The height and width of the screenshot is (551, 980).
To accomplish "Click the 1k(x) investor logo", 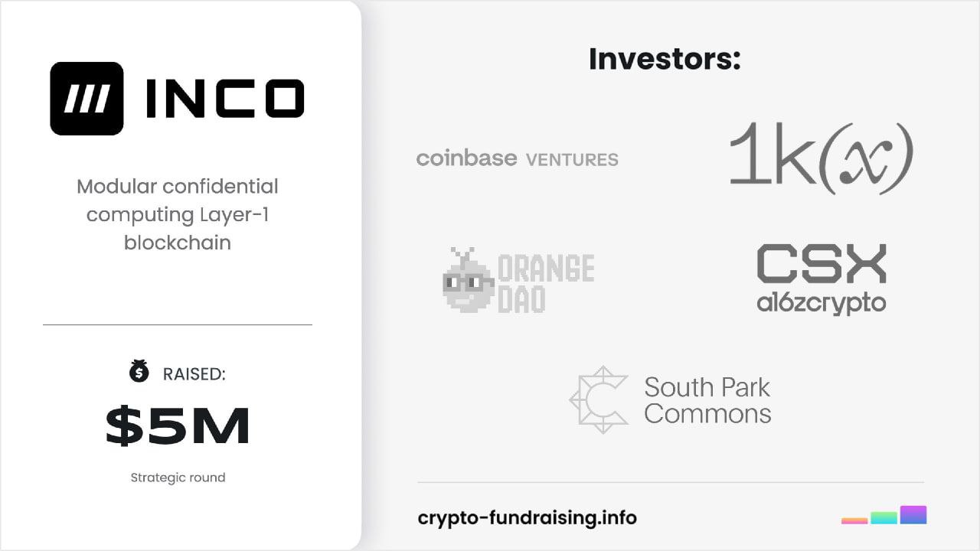I will coord(820,158).
